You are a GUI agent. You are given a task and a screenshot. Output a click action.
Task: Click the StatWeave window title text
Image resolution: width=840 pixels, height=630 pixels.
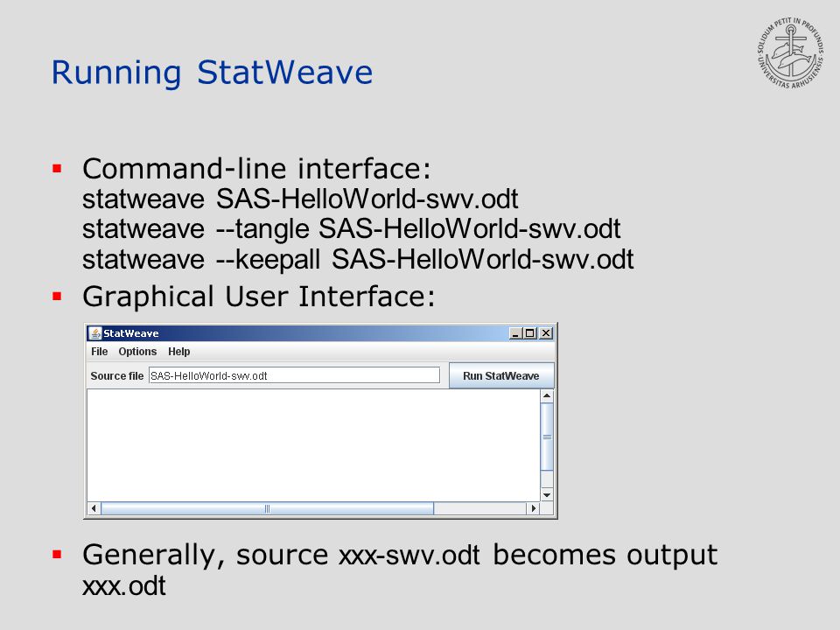pyautogui.click(x=130, y=333)
